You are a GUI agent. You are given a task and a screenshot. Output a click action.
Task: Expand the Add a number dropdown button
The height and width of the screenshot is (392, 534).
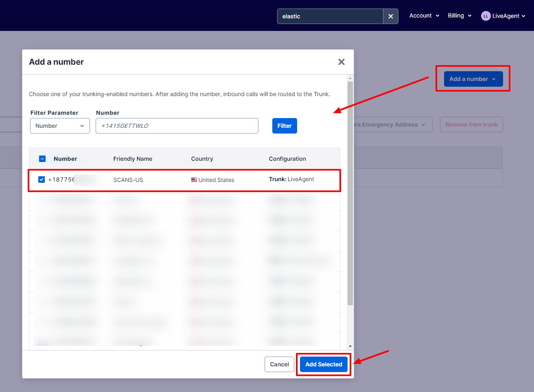coord(473,79)
